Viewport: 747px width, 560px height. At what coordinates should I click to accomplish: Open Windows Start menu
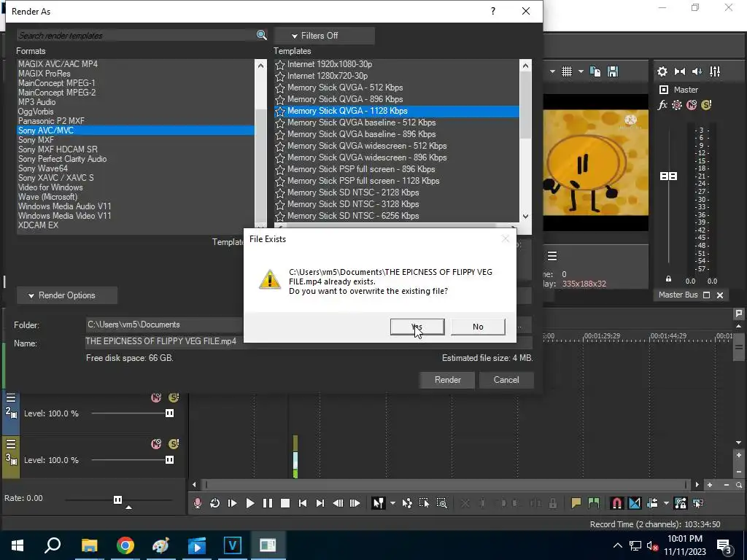tap(18, 545)
